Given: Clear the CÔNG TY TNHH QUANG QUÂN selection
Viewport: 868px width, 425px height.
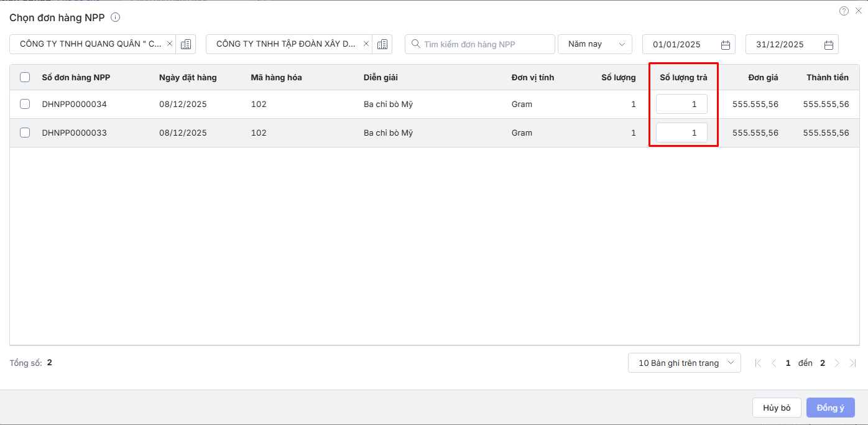Looking at the screenshot, I should [x=170, y=44].
